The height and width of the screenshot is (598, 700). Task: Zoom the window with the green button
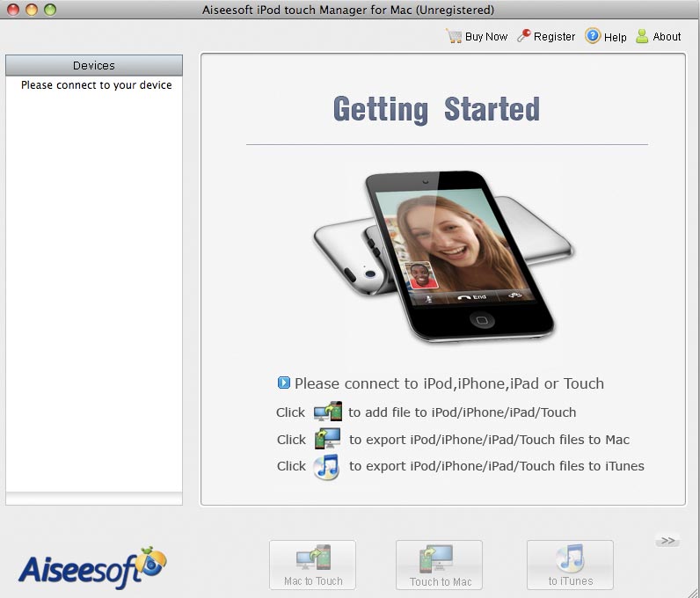[x=50, y=10]
